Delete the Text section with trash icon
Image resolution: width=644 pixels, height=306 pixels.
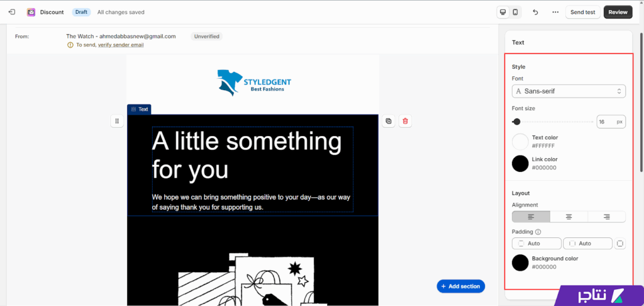point(405,121)
